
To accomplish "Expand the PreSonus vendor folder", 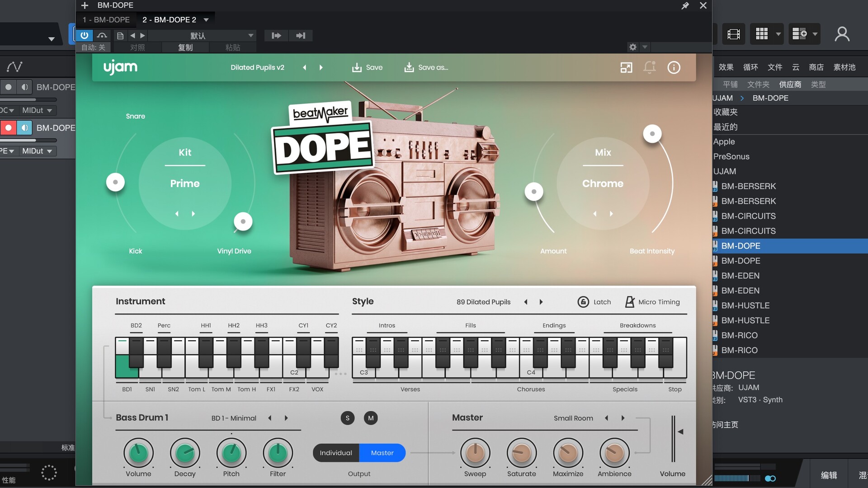I will 790,156.
